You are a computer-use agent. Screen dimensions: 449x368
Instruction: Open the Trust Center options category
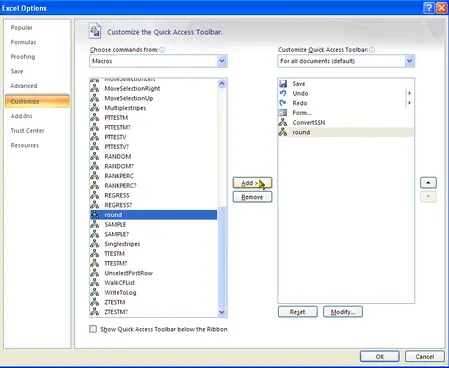pyautogui.click(x=27, y=130)
